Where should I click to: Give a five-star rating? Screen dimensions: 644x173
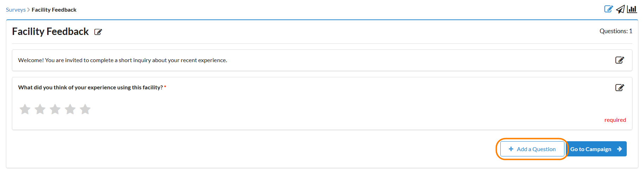[x=85, y=109]
